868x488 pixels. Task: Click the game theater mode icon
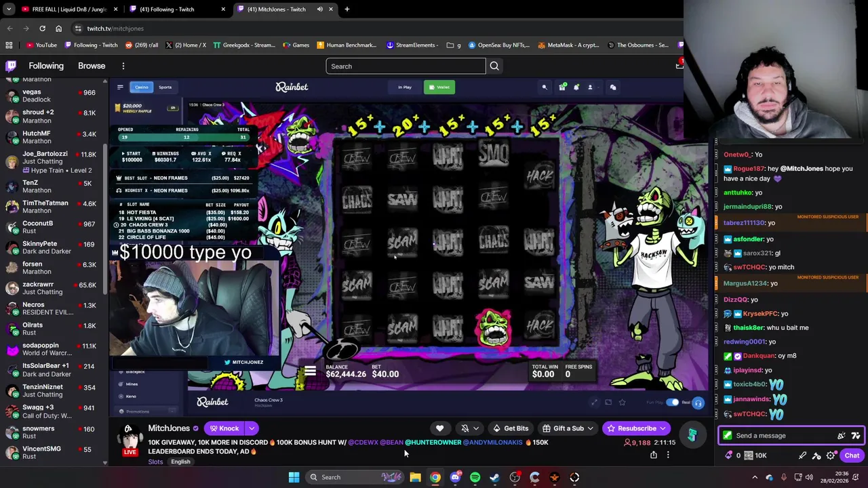(x=608, y=403)
